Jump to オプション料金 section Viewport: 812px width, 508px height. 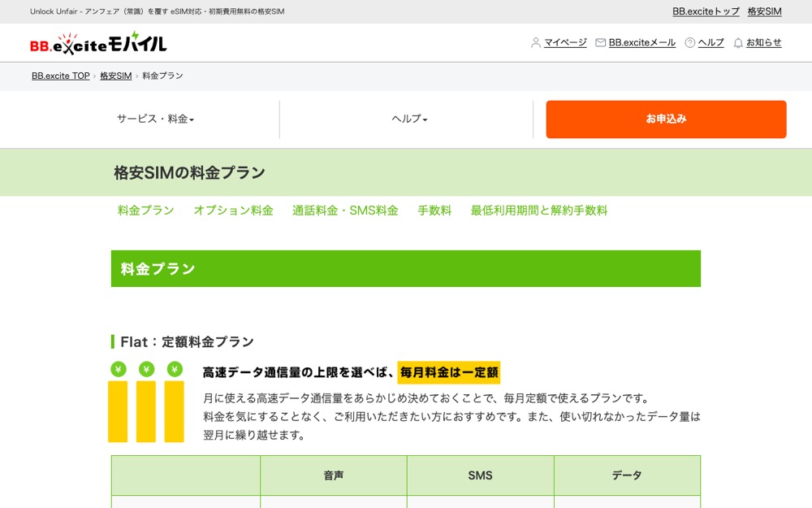tap(233, 211)
